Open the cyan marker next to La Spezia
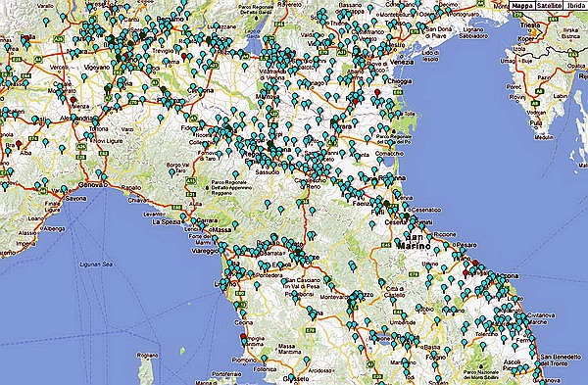 pyautogui.click(x=183, y=217)
